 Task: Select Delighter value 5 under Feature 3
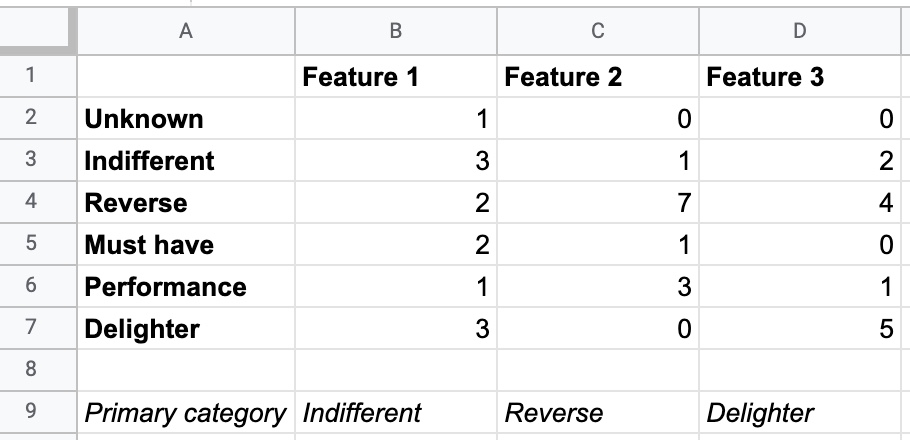(800, 328)
